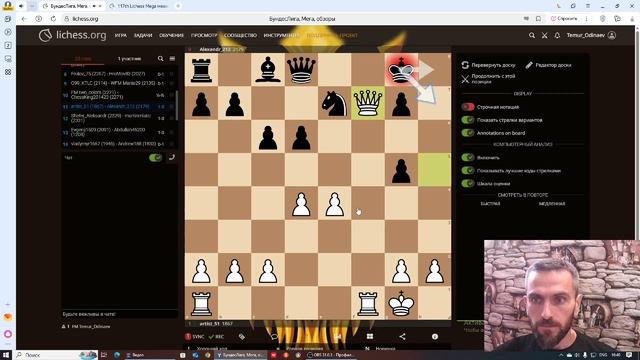The height and width of the screenshot is (360, 640).
Task: Click player name artist_51 below board
Action: coord(210,323)
